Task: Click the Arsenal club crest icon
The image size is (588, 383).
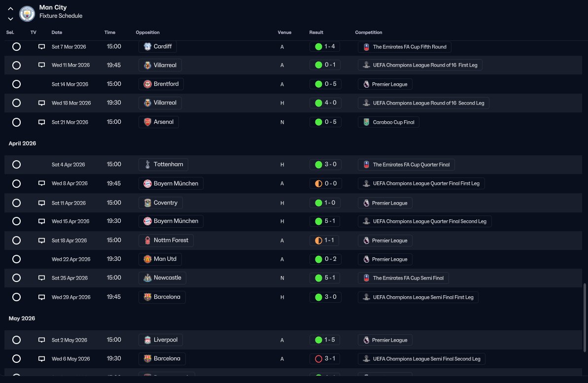Action: [147, 122]
